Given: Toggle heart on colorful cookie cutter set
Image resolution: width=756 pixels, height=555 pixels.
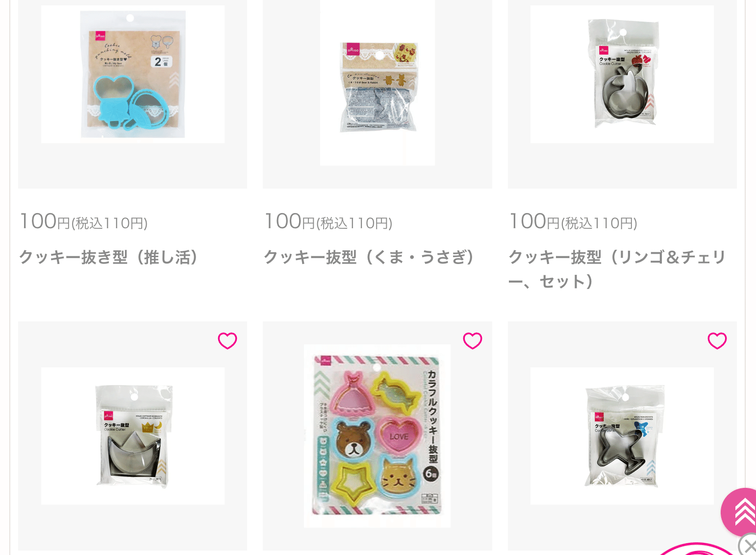Looking at the screenshot, I should pyautogui.click(x=473, y=340).
